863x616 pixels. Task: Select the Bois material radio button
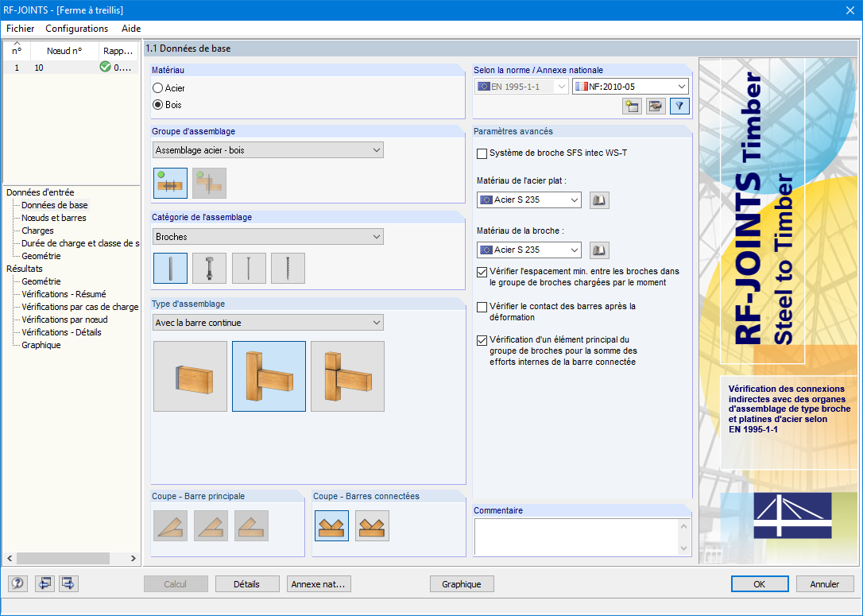tap(158, 105)
